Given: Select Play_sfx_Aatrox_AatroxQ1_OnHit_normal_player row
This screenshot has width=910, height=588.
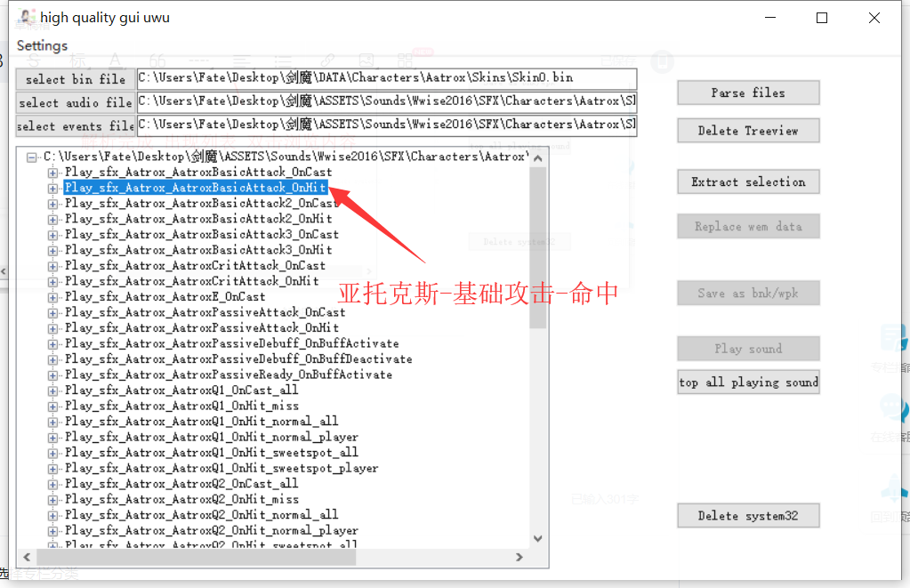Looking at the screenshot, I should [211, 437].
